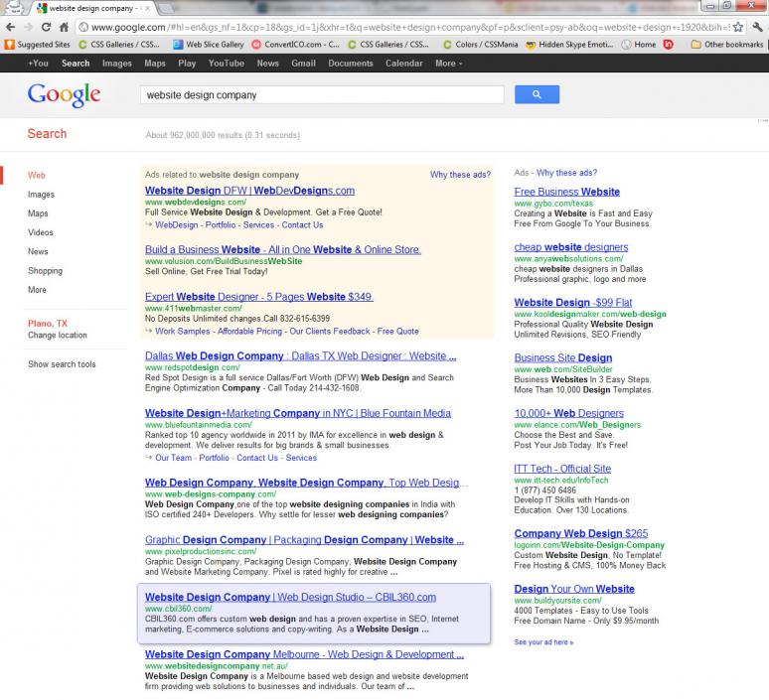Click the blue magnifier search button
The width and height of the screenshot is (769, 700).
(x=537, y=95)
